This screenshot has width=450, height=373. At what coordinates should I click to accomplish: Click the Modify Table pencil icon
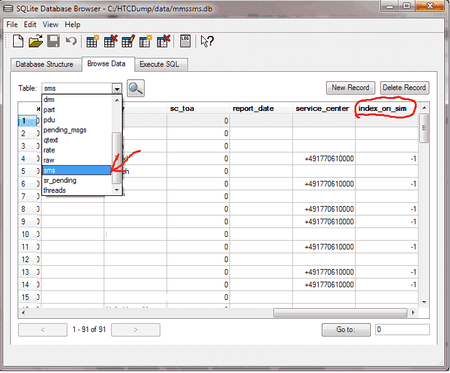tap(128, 41)
